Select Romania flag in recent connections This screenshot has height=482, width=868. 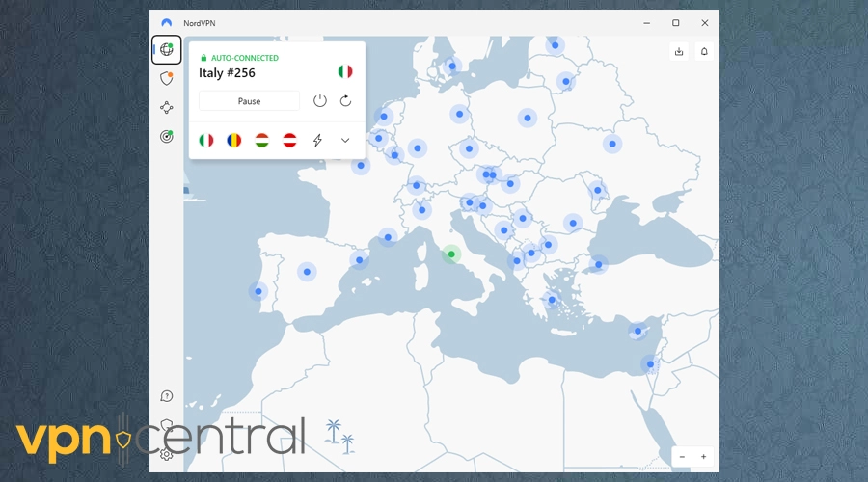pyautogui.click(x=234, y=141)
